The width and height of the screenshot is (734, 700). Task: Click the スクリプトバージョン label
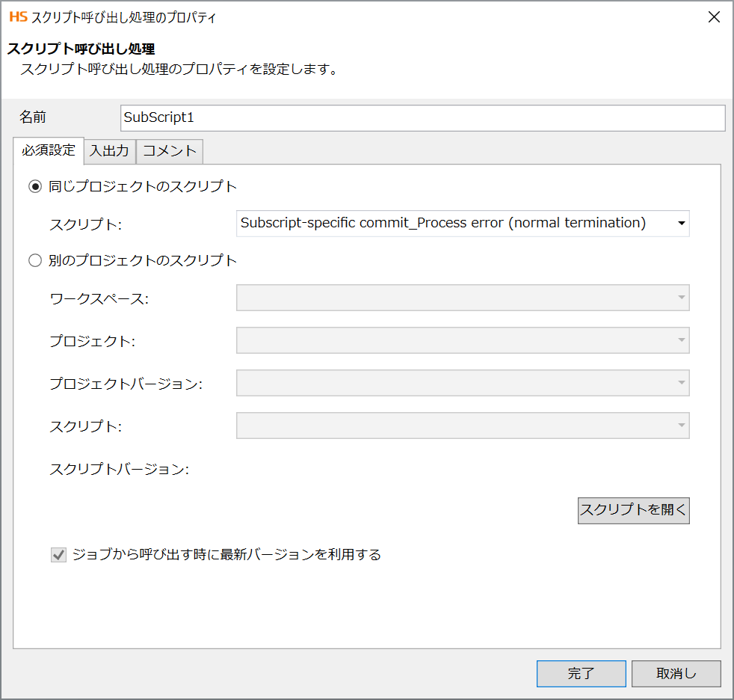[120, 469]
